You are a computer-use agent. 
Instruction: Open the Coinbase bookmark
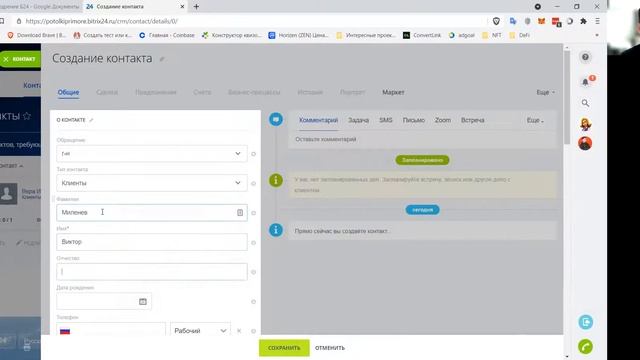[167, 36]
